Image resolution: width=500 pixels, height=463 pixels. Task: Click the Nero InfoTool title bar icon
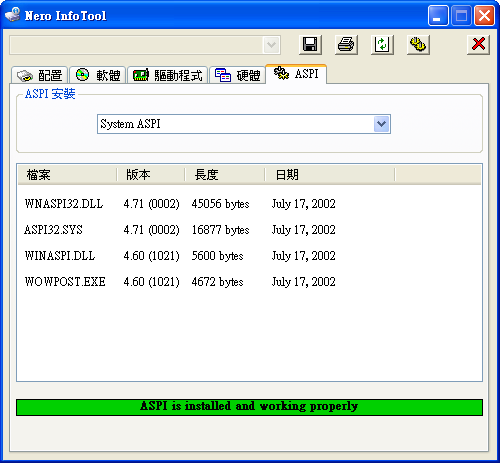pyautogui.click(x=13, y=15)
